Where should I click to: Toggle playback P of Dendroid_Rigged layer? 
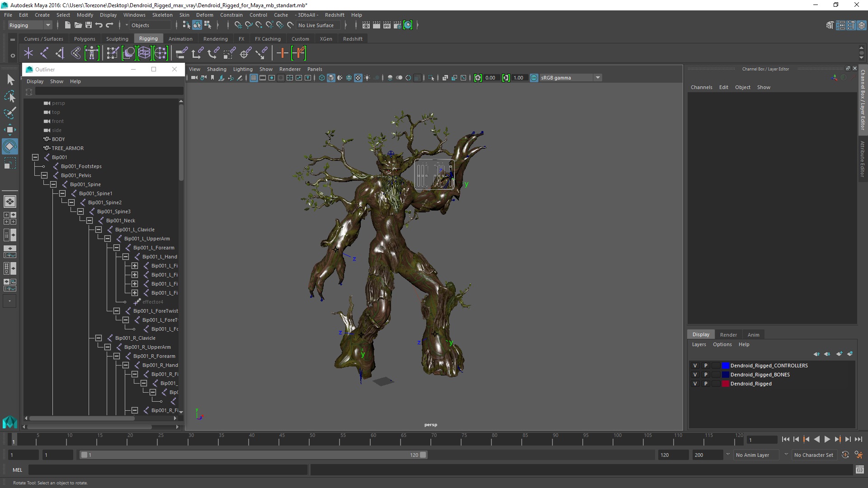(x=705, y=384)
